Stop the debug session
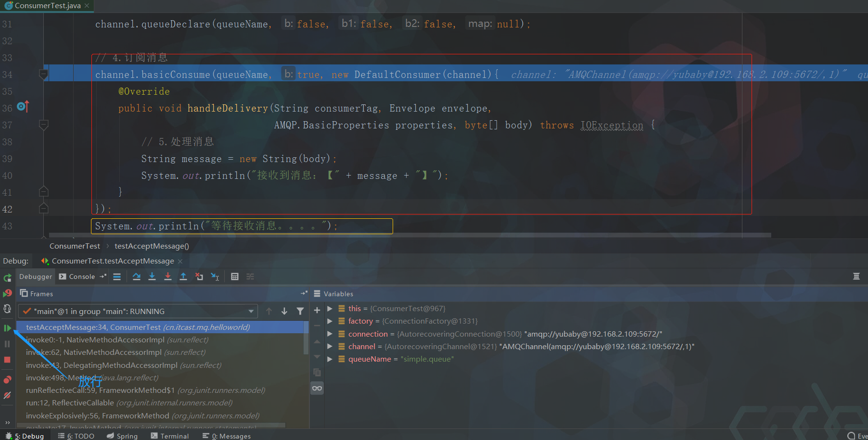This screenshot has height=440, width=868. (x=7, y=360)
